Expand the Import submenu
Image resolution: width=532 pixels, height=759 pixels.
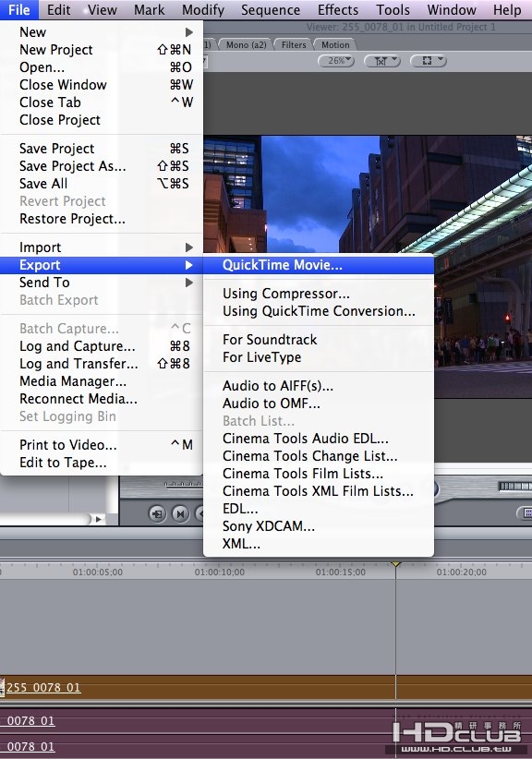click(102, 247)
